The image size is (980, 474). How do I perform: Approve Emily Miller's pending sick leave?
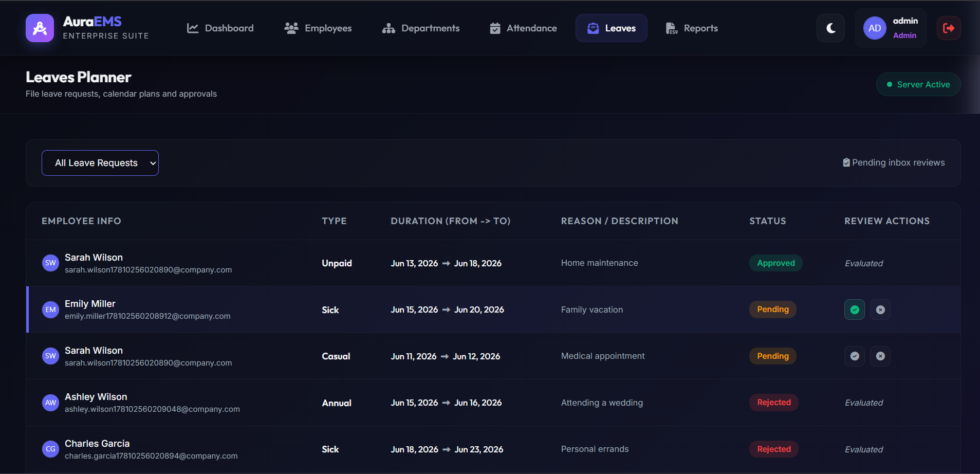(855, 309)
